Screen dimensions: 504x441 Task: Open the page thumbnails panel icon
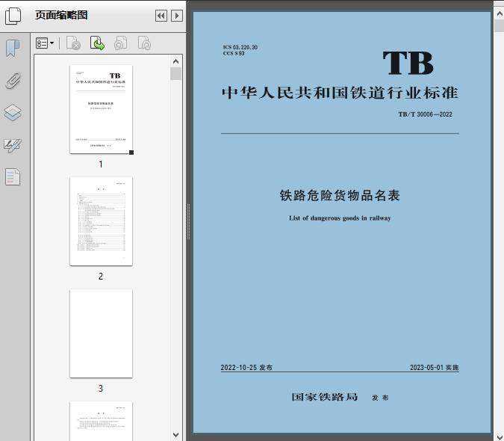[13, 16]
